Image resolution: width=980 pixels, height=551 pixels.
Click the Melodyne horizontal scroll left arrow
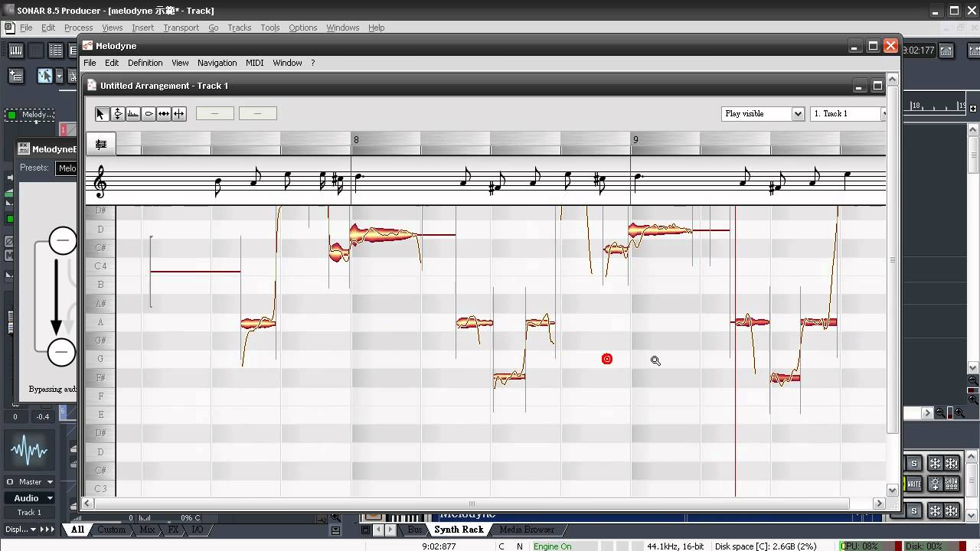(88, 504)
